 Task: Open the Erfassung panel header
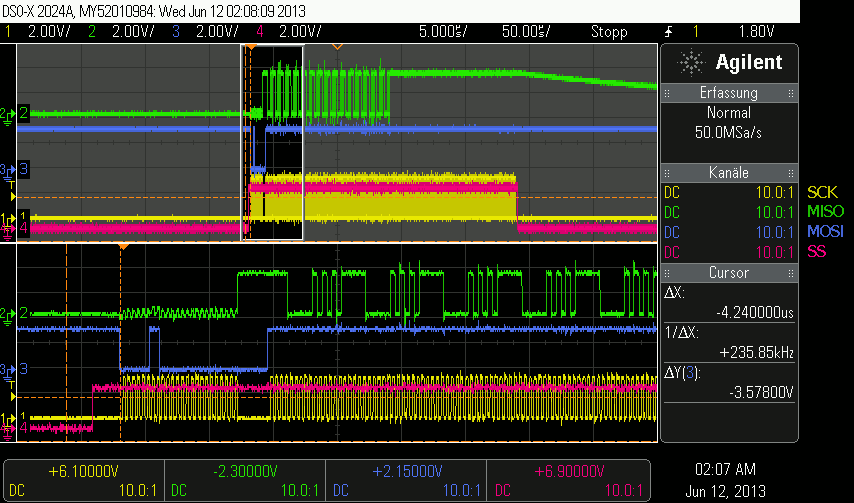point(729,93)
